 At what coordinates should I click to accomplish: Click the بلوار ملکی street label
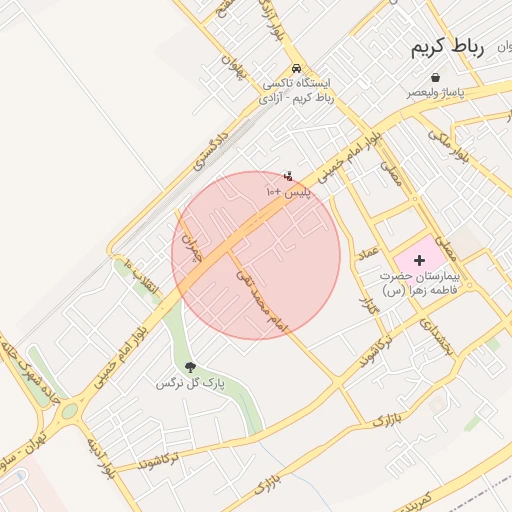click(x=449, y=147)
